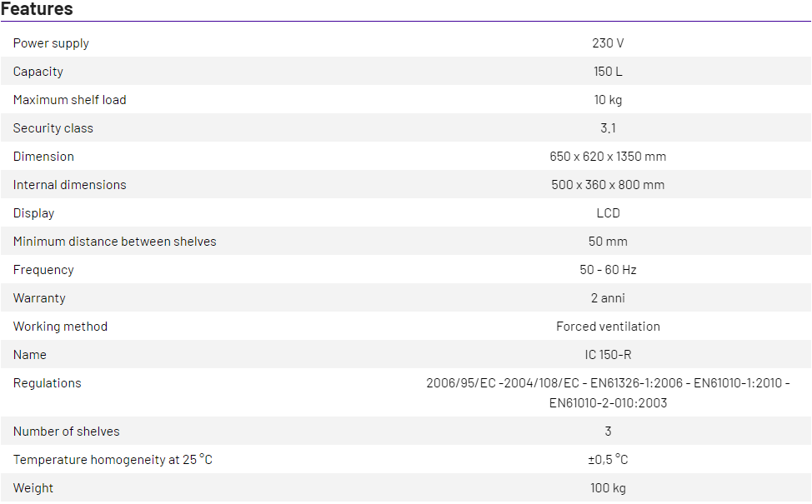Click the ±0,5 °C temperature homogeneity value
The image size is (812, 504).
tap(608, 460)
